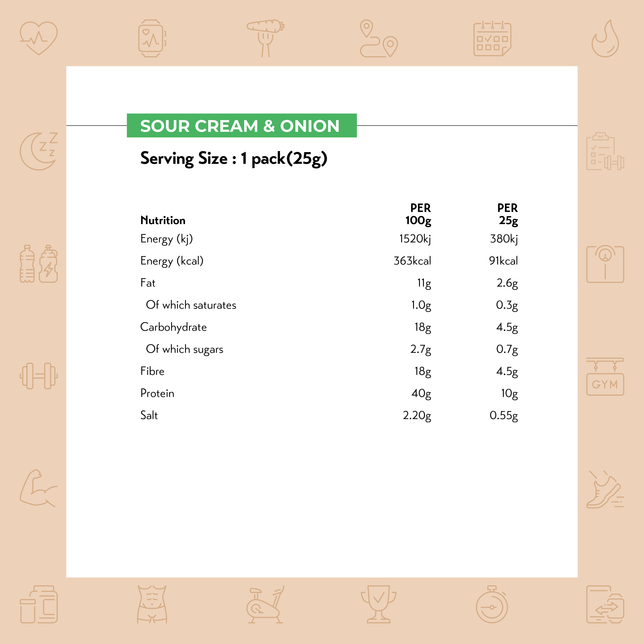The height and width of the screenshot is (644, 644).
Task: Click the Protein row label
Action: 157,393
